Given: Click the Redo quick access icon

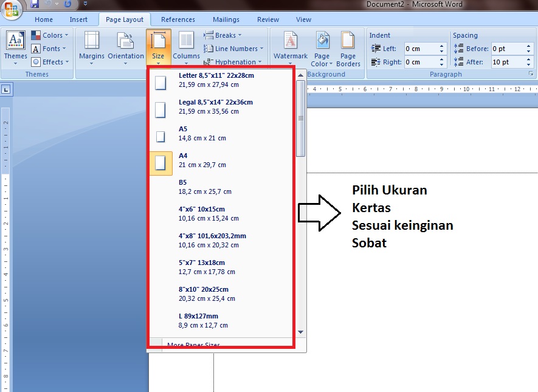Looking at the screenshot, I should 67,4.
